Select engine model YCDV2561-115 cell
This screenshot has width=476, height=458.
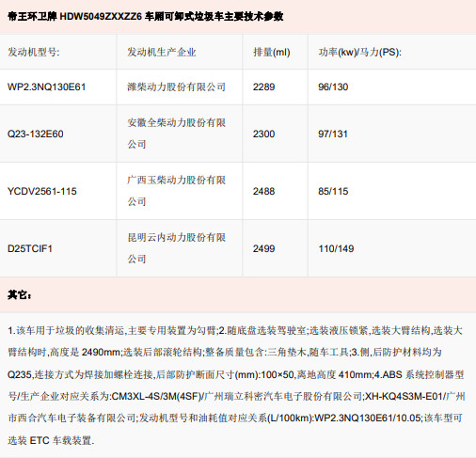tap(42, 191)
